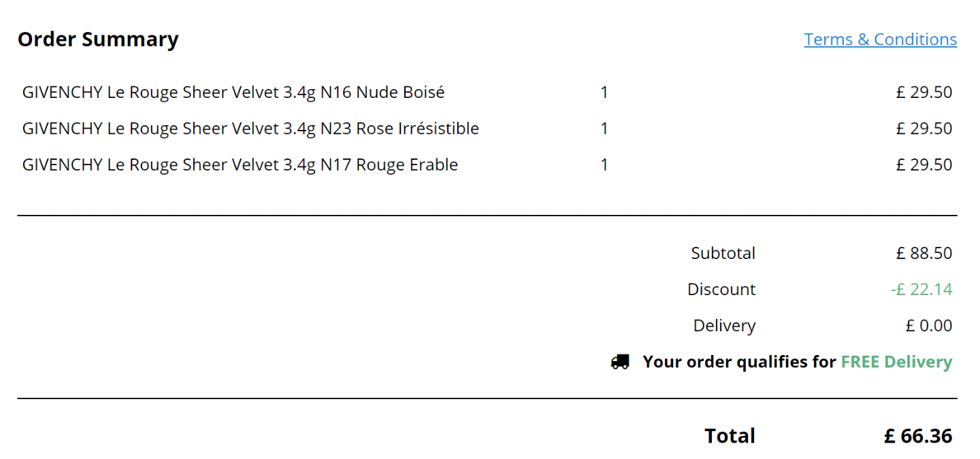Click the subtotal amount £ 88.50
Screen dimensions: 980x459
coord(924,253)
